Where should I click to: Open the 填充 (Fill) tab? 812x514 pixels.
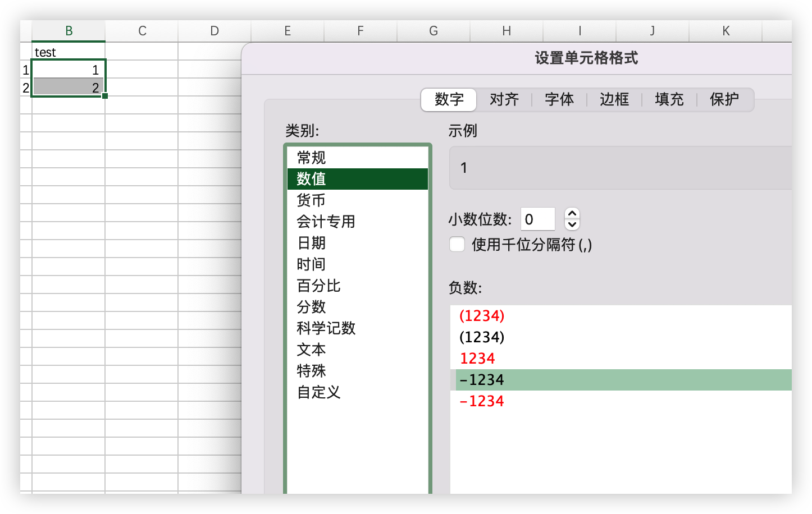[x=669, y=99]
